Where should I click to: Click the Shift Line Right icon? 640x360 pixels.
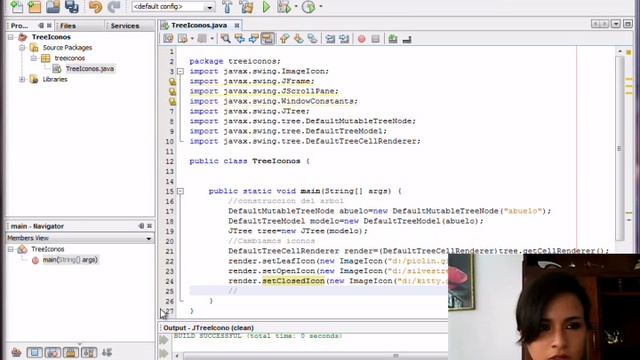click(344, 39)
